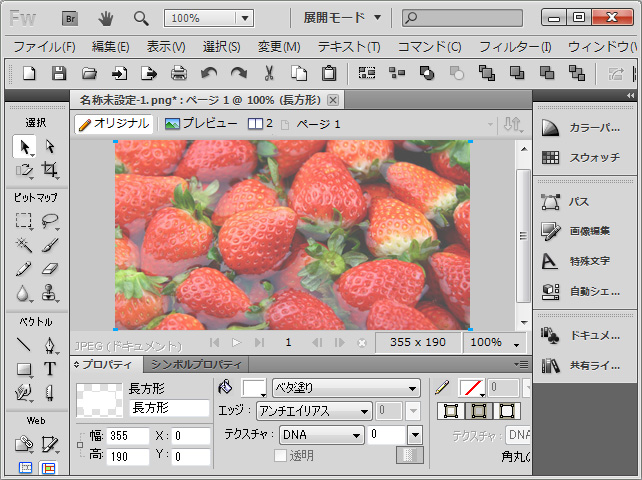Toggle Hide Slices and Hotspots button
Screen dimensions: 642x480
pyautogui.click(x=25, y=468)
